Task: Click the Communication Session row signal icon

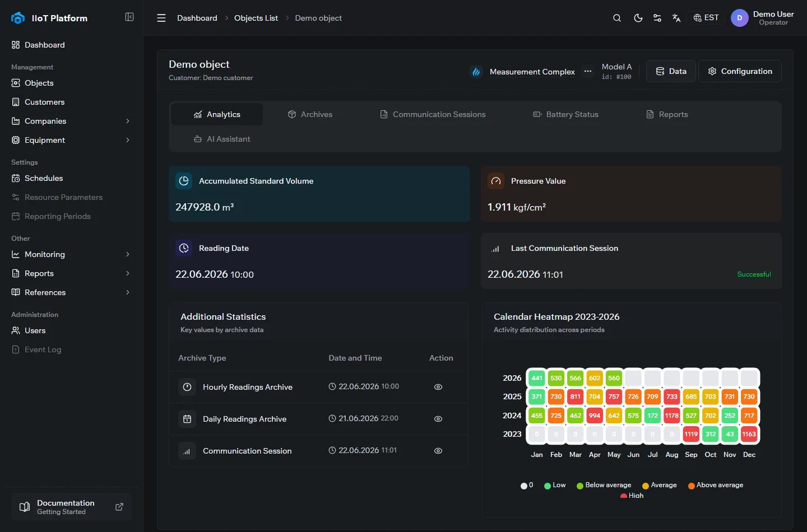Action: click(187, 451)
